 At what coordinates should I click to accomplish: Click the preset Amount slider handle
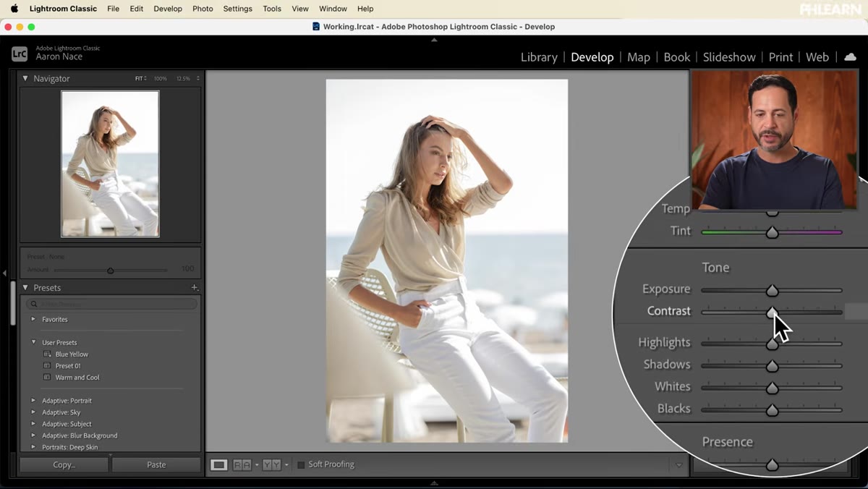pyautogui.click(x=110, y=271)
